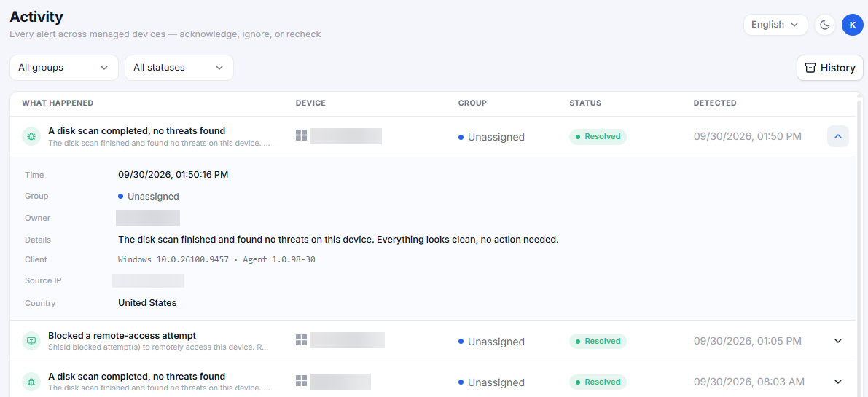Open the All groups filter dropdown

(64, 68)
